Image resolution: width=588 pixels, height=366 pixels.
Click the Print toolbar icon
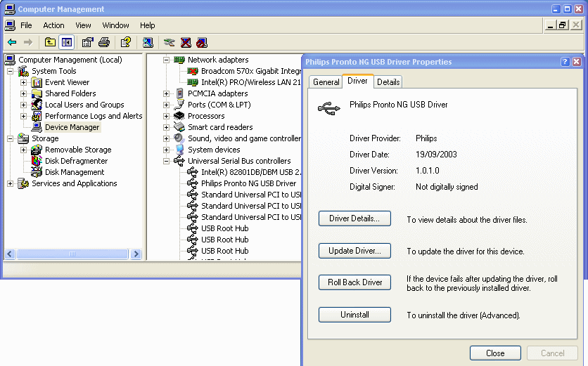(x=104, y=42)
